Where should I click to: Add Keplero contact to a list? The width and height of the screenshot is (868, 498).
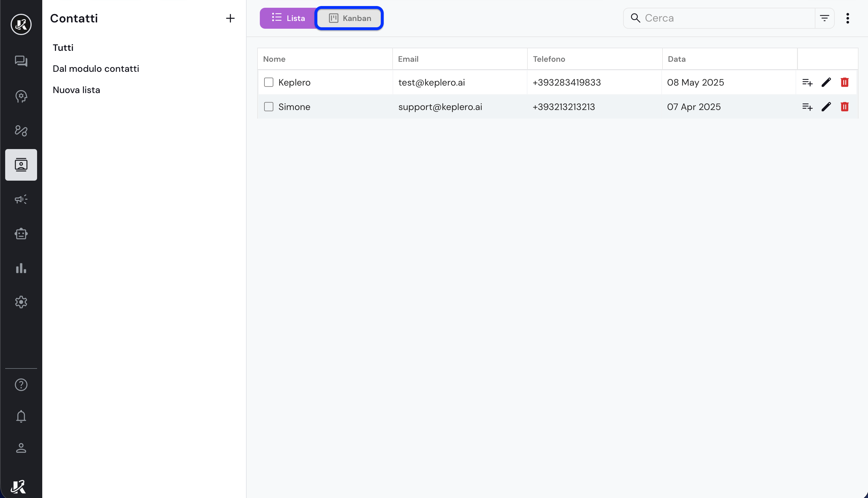point(807,82)
